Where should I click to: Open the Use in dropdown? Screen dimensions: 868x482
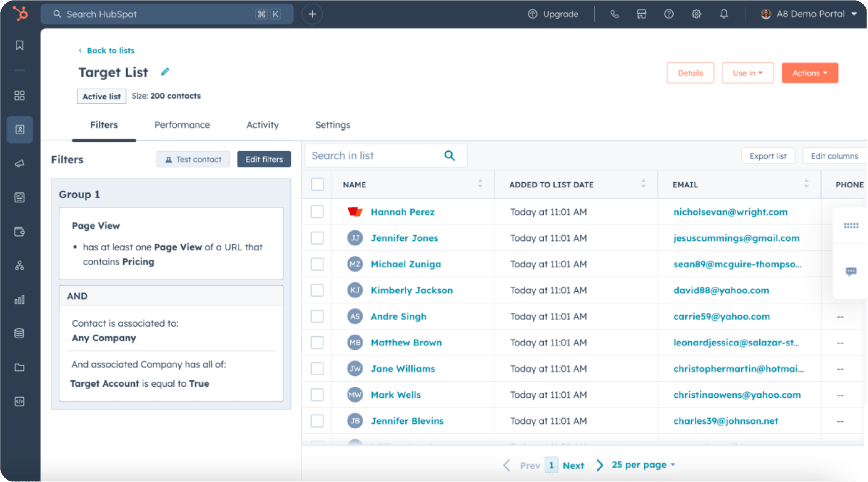[747, 73]
